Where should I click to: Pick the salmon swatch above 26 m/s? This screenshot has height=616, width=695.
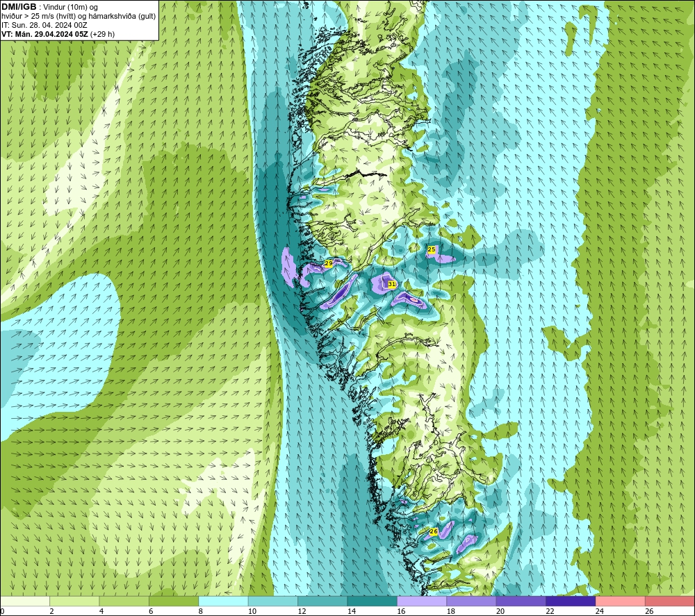670,601
